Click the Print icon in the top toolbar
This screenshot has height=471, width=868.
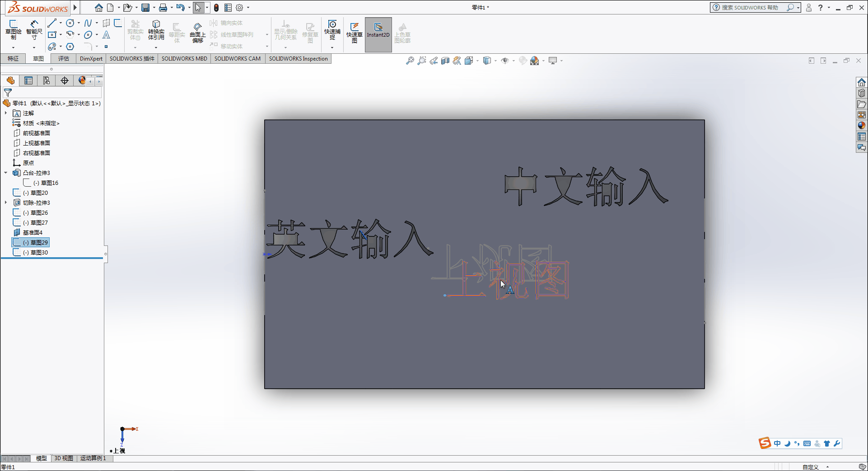tap(163, 8)
